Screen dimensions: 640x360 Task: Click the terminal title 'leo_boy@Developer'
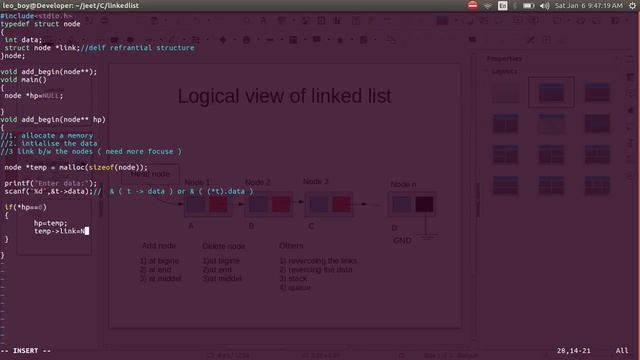tap(70, 6)
